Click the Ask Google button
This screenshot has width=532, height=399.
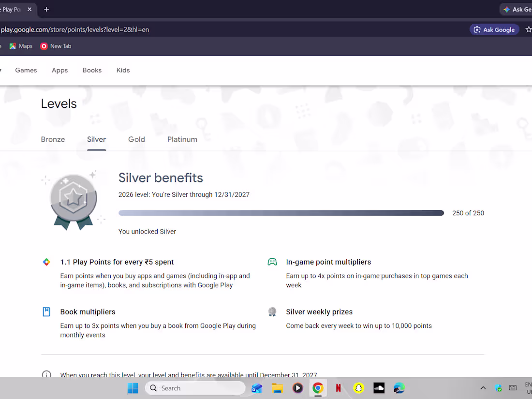click(x=494, y=30)
